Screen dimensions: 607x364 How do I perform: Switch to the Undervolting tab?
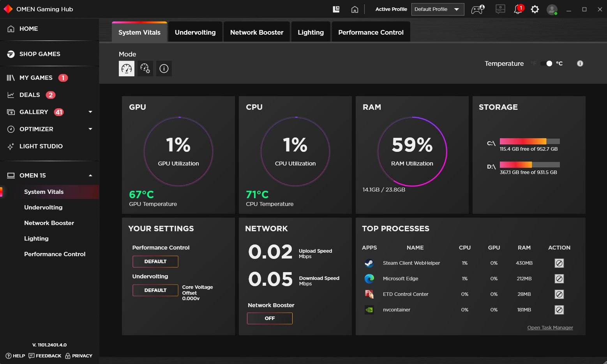click(x=195, y=32)
